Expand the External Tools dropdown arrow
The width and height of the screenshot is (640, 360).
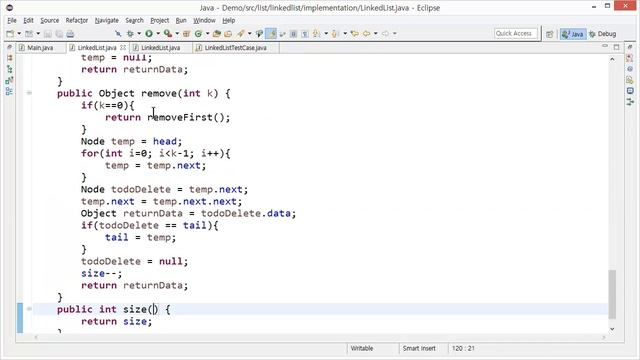[177, 33]
